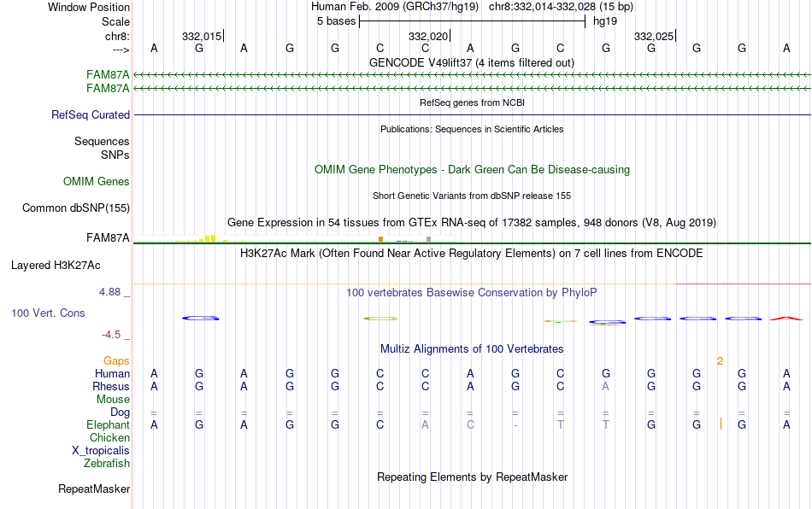Click the RepeatMasker track label
The image size is (812, 509).
(94, 489)
